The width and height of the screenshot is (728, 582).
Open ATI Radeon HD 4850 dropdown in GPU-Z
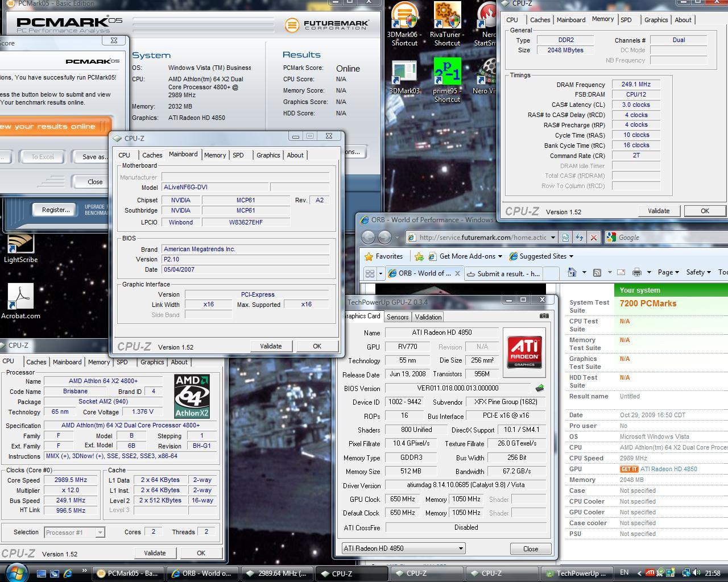[x=460, y=548]
